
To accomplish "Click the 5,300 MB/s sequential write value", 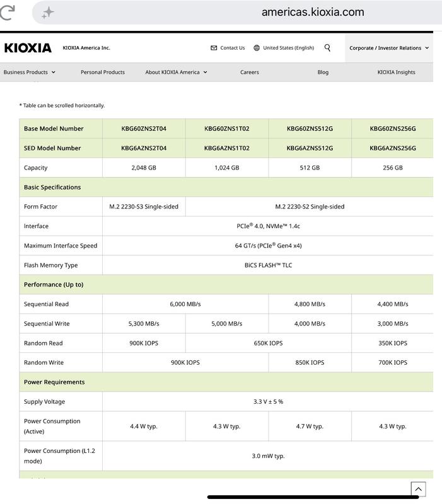I will click(x=144, y=324).
